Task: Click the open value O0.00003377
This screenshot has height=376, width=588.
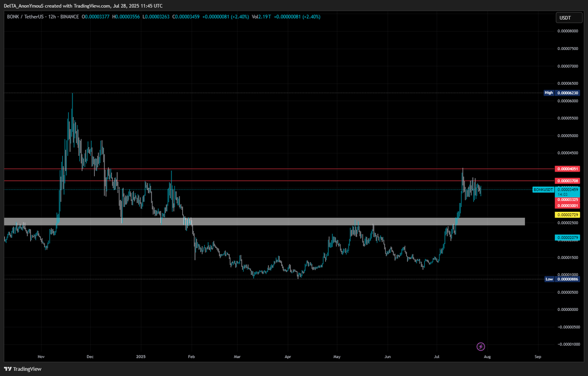Action: pyautogui.click(x=97, y=17)
